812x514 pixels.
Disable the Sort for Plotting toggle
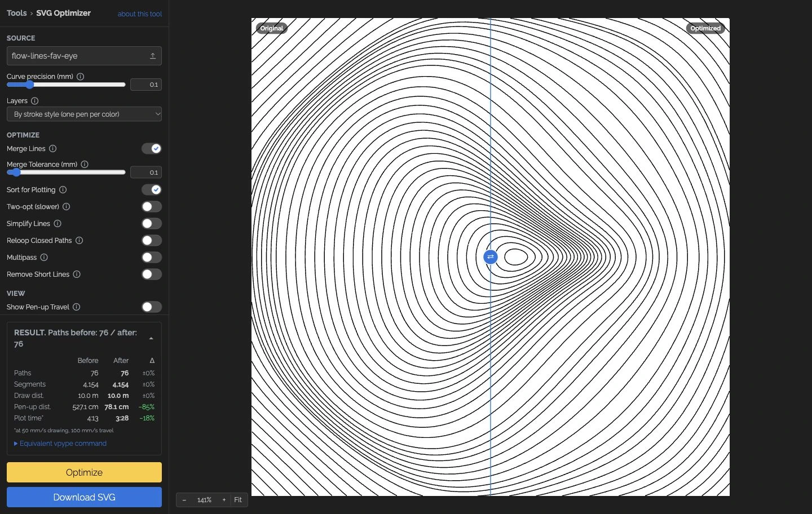[x=152, y=190]
